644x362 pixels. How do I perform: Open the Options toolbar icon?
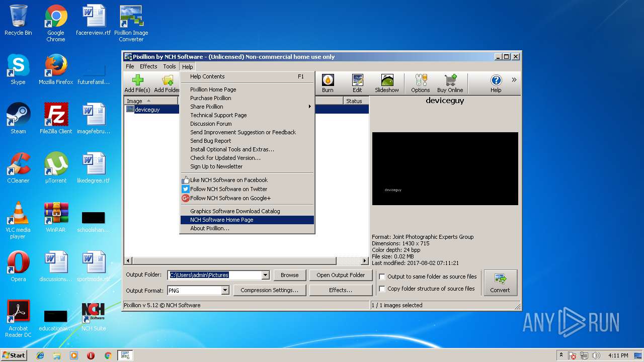[x=420, y=83]
